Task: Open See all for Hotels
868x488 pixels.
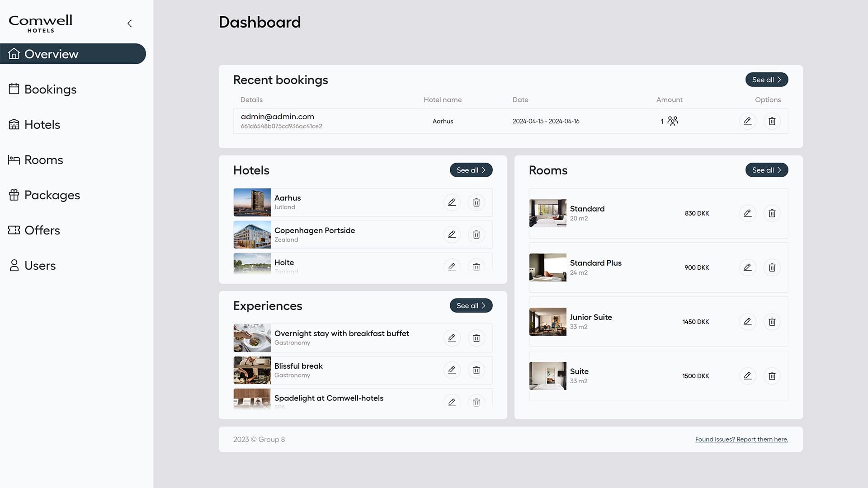Action: point(471,170)
